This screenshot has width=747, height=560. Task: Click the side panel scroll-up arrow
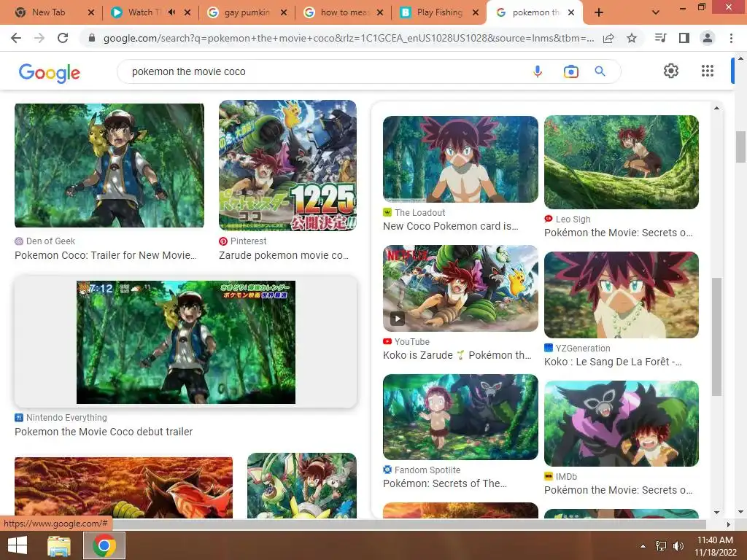(716, 108)
